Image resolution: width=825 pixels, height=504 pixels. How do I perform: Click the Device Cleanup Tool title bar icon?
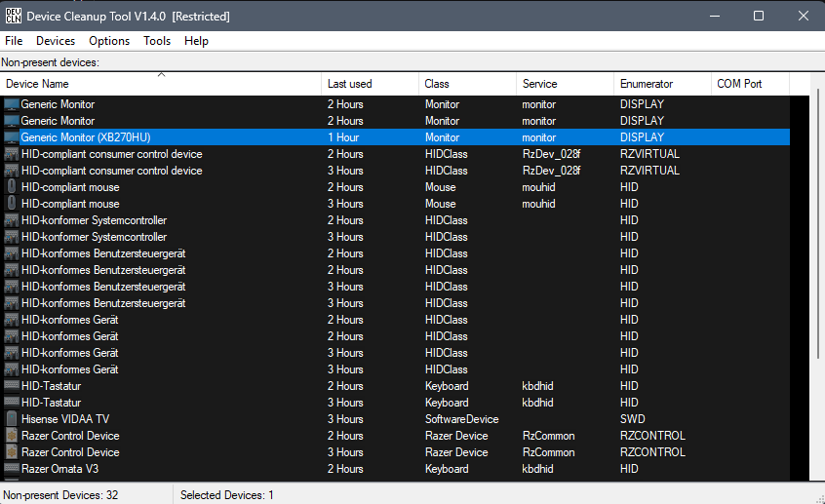[x=13, y=16]
